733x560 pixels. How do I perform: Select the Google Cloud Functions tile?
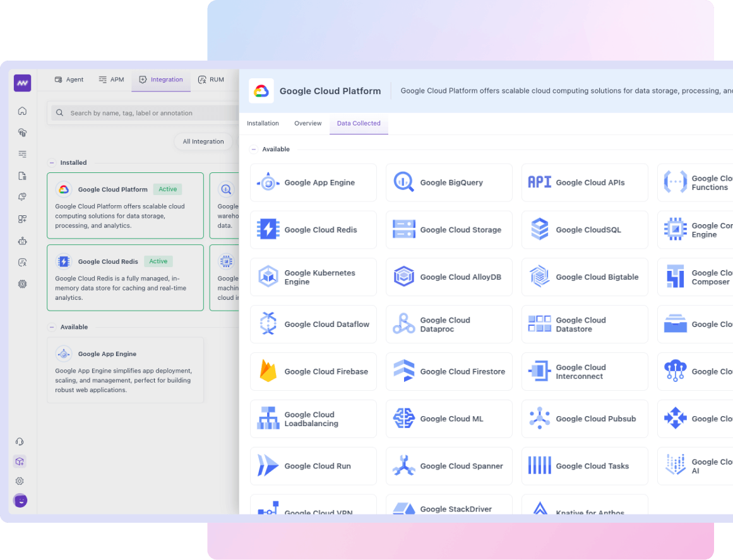pyautogui.click(x=695, y=182)
